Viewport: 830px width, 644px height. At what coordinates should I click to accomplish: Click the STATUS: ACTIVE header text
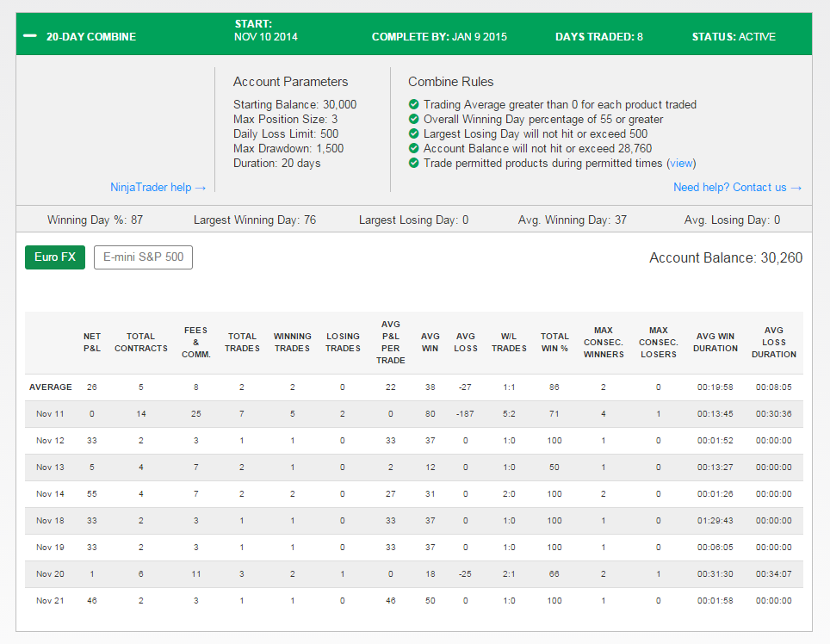734,36
